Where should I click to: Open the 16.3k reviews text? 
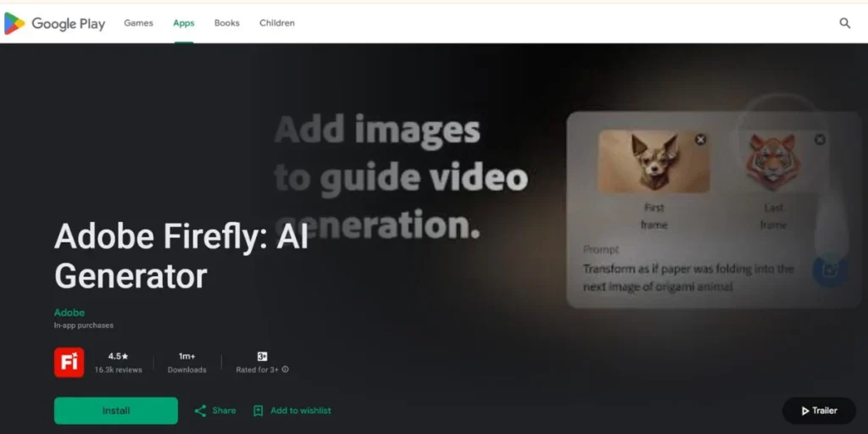pos(118,370)
